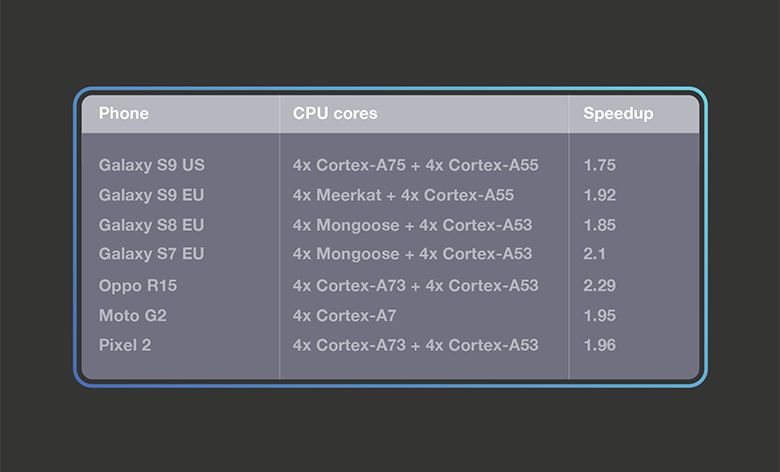Viewport: 780px width, 472px height.
Task: Select the Galaxy S7 EU phone name
Action: 151,254
